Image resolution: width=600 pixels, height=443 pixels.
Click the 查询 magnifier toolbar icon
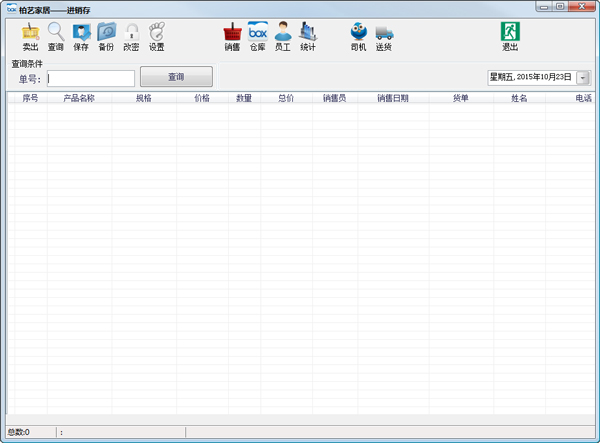click(x=56, y=37)
